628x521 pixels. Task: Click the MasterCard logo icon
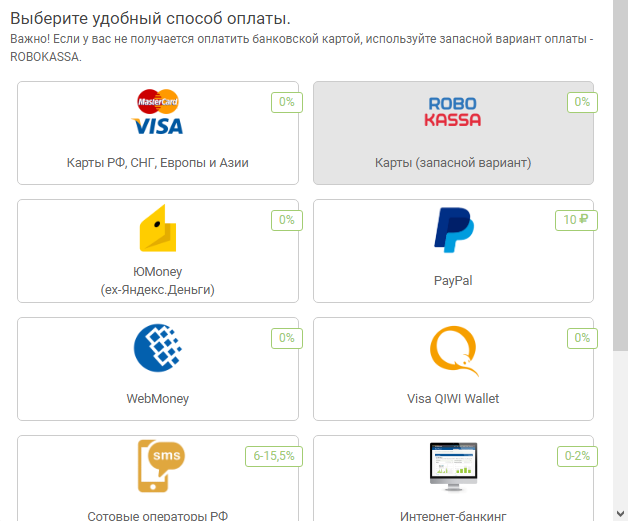158,101
